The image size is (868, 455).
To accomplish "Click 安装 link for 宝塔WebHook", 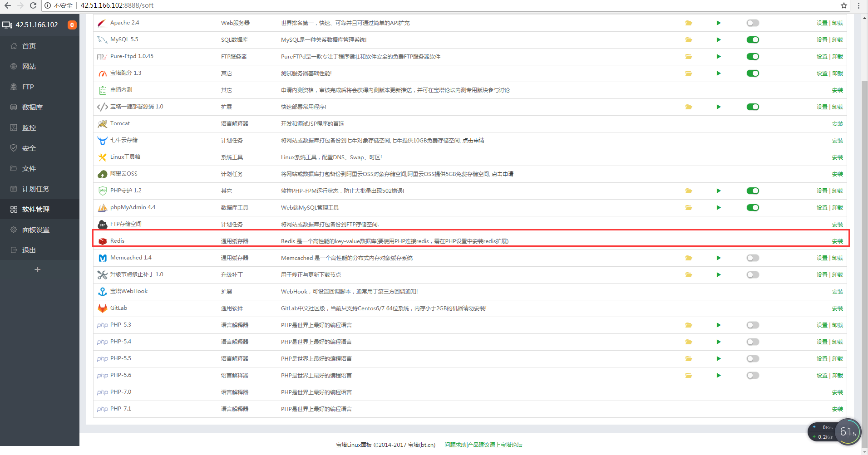I will coord(838,292).
